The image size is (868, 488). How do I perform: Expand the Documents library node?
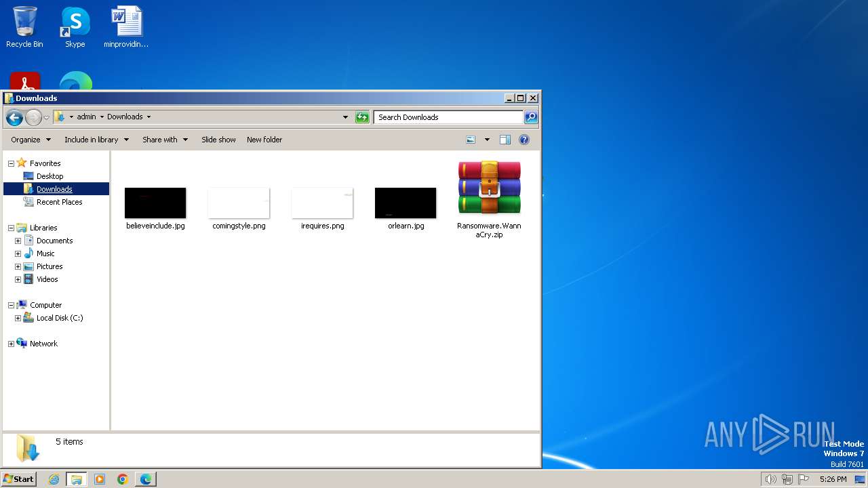pyautogui.click(x=18, y=241)
